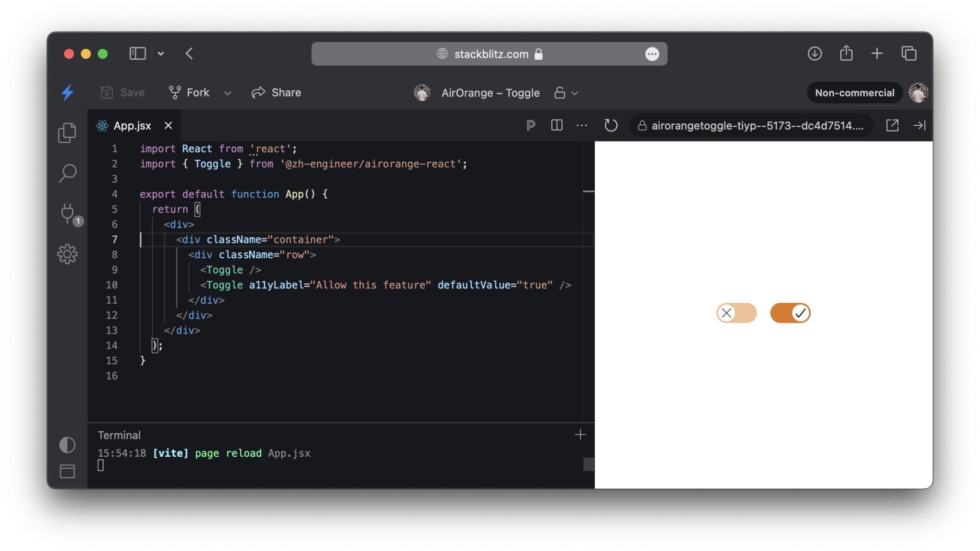Collapse the preview panel to the right

tap(920, 125)
